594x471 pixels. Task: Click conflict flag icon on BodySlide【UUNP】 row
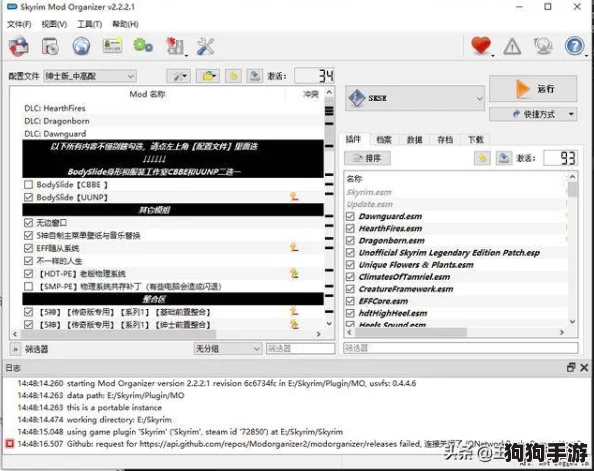coord(294,197)
